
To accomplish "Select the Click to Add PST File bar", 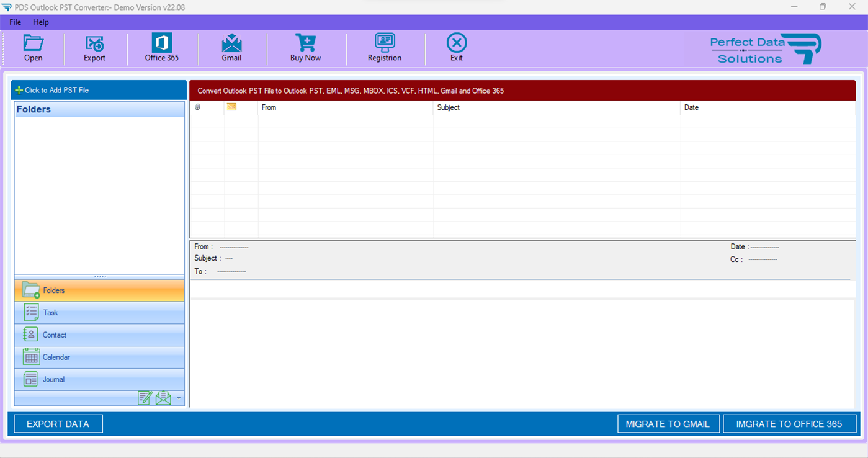I will click(99, 89).
